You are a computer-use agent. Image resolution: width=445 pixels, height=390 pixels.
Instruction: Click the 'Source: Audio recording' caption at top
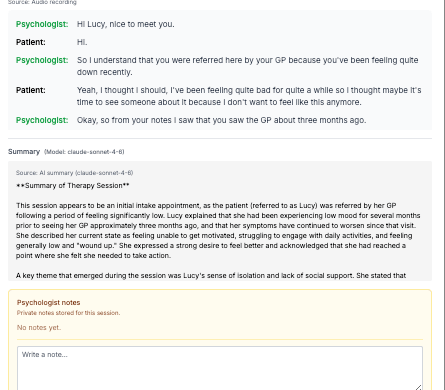tap(42, 2)
